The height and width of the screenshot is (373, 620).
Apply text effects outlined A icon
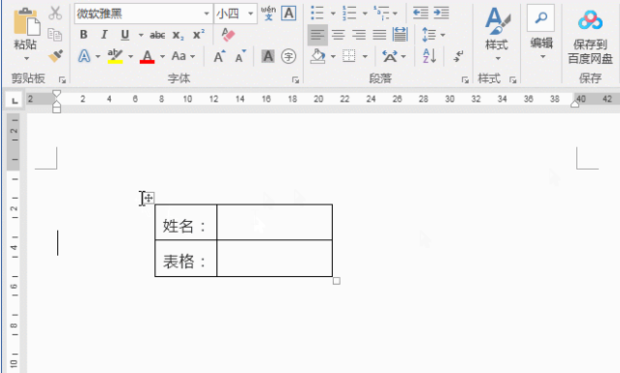84,56
